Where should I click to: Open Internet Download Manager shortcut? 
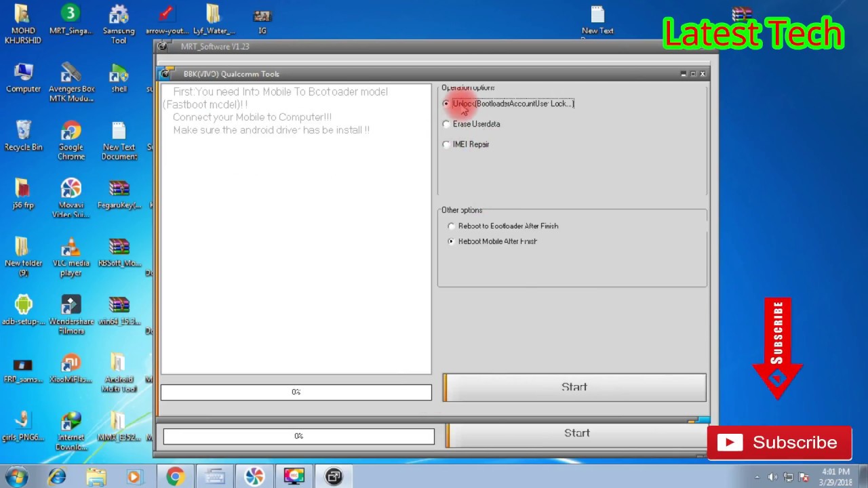tap(71, 432)
